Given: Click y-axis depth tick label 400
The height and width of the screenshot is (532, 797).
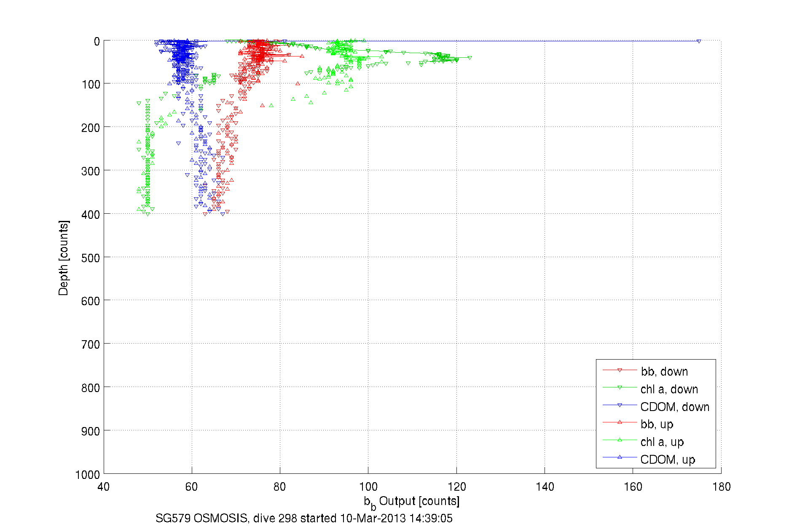Looking at the screenshot, I should pyautogui.click(x=91, y=215).
